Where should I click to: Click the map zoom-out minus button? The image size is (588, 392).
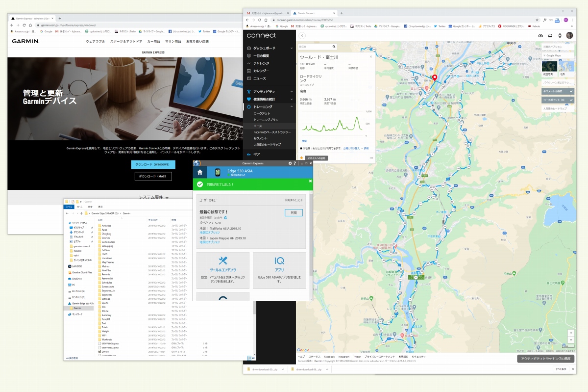(570, 340)
